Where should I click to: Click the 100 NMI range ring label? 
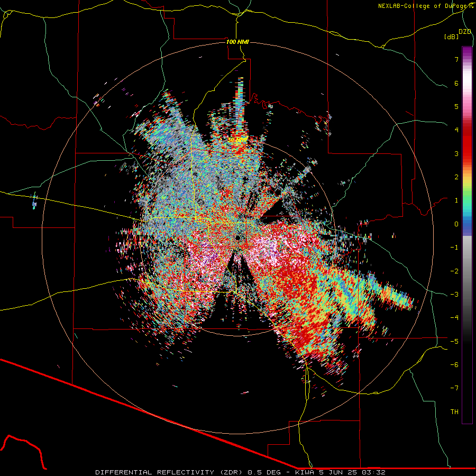click(237, 42)
